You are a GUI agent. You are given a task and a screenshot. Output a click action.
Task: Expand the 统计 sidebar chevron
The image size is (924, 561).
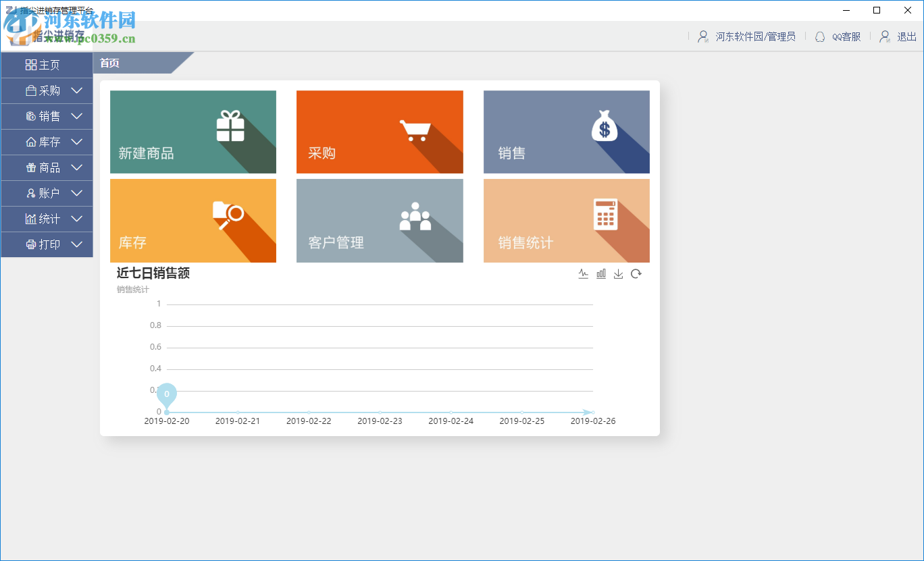coord(77,219)
